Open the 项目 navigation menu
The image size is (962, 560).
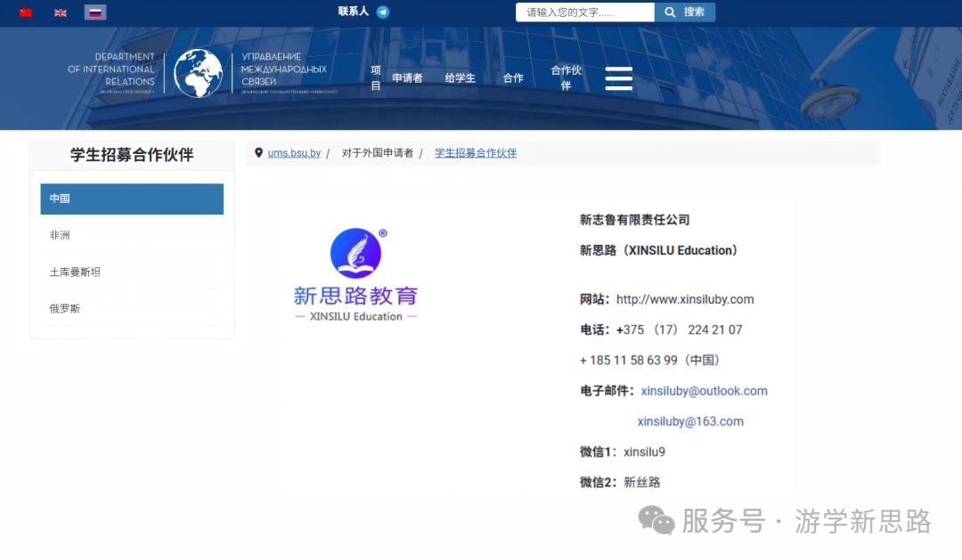[x=376, y=78]
